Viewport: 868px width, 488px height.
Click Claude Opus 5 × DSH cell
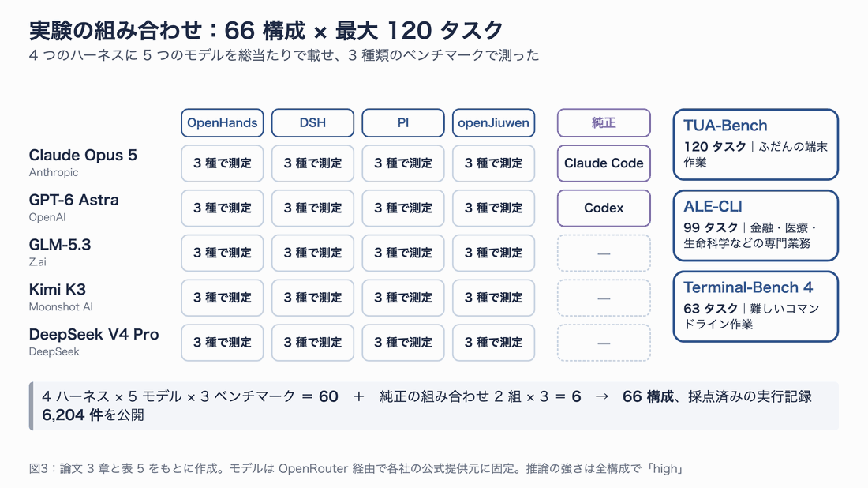pyautogui.click(x=312, y=163)
